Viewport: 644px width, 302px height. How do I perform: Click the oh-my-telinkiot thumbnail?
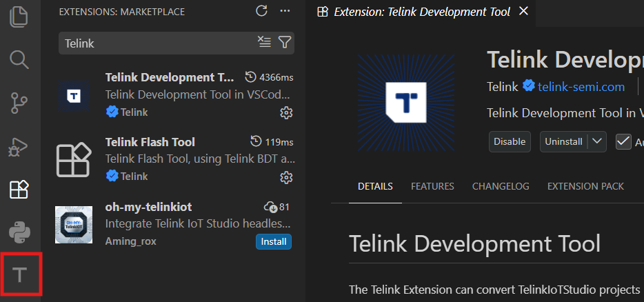pyautogui.click(x=74, y=224)
